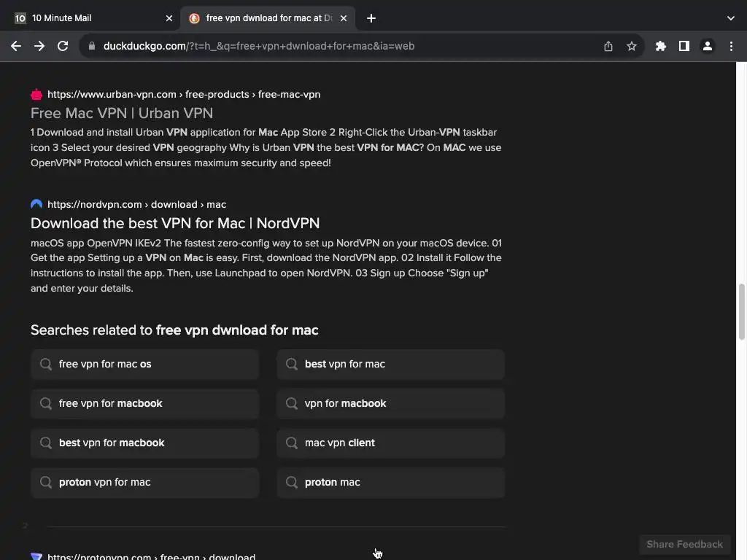This screenshot has width=747, height=560.
Task: Click magnifier icon beside best vpn for macbook
Action: [x=46, y=443]
